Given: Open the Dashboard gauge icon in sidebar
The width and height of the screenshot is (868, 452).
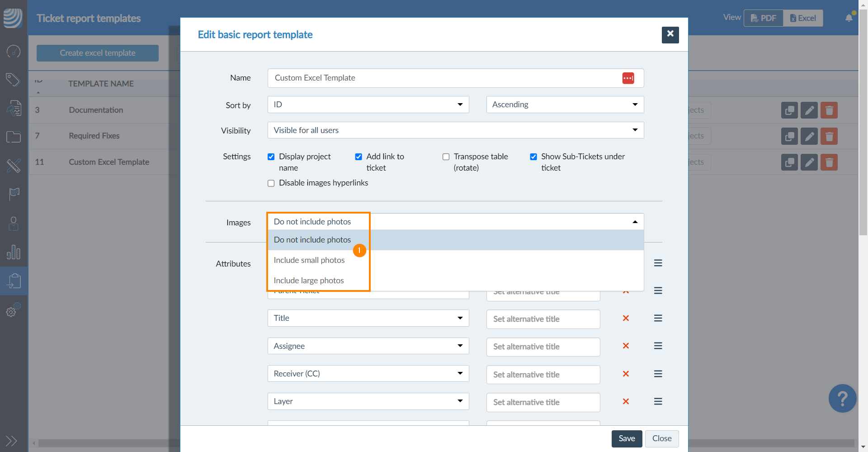Looking at the screenshot, I should click(x=14, y=51).
